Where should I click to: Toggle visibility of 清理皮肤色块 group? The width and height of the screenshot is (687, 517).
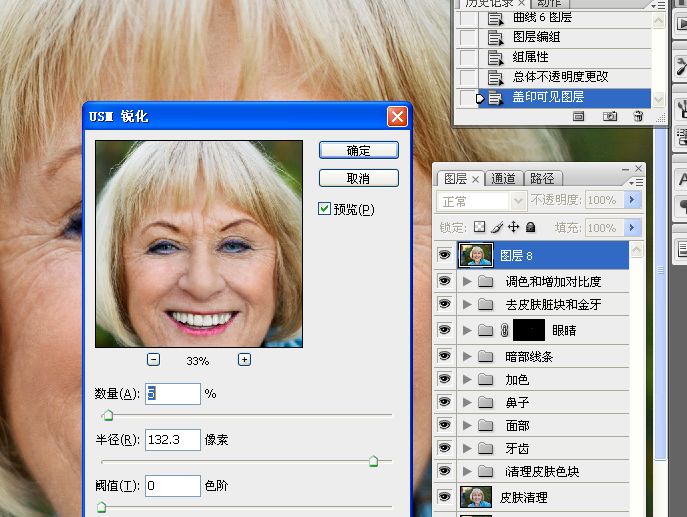pos(444,471)
